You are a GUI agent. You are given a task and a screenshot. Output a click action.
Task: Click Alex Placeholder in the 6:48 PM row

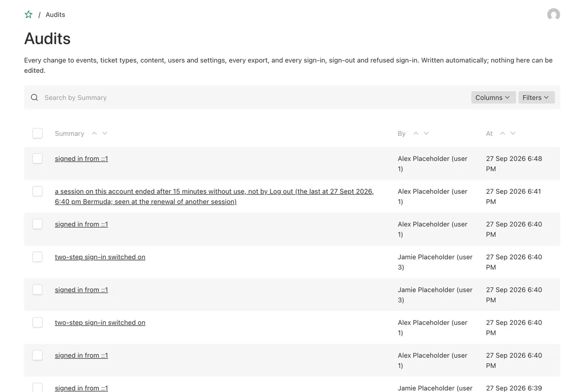click(432, 164)
